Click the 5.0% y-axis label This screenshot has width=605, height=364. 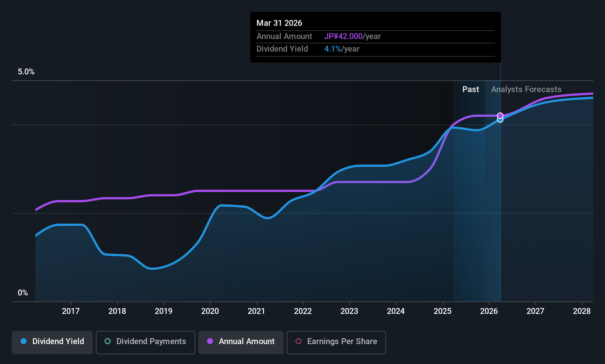[x=26, y=72]
